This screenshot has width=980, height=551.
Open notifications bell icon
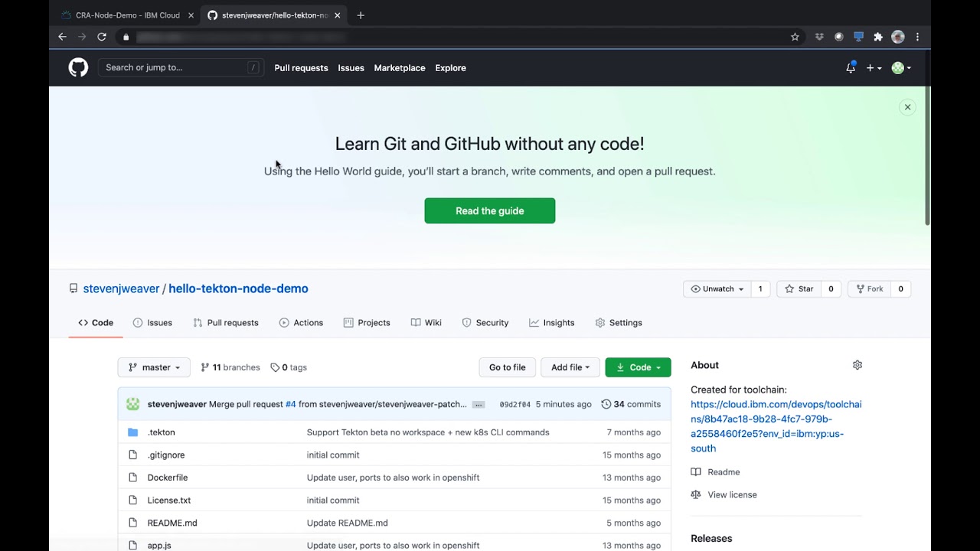(x=850, y=67)
